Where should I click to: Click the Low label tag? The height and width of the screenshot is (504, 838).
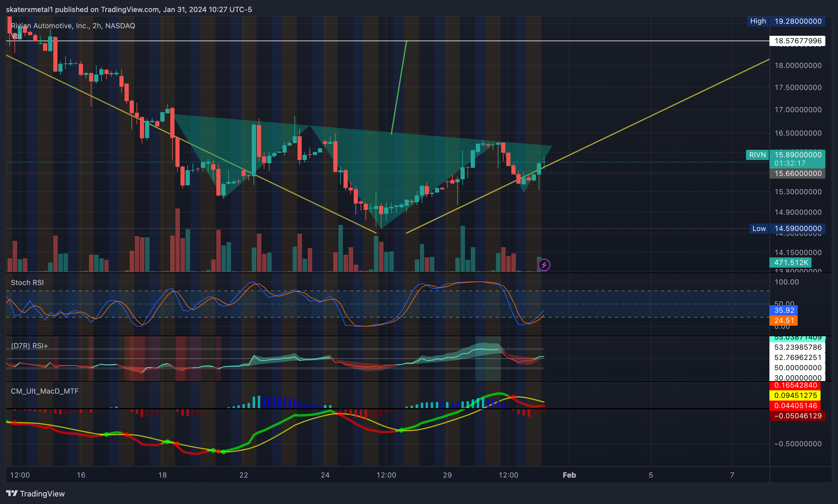(x=759, y=229)
